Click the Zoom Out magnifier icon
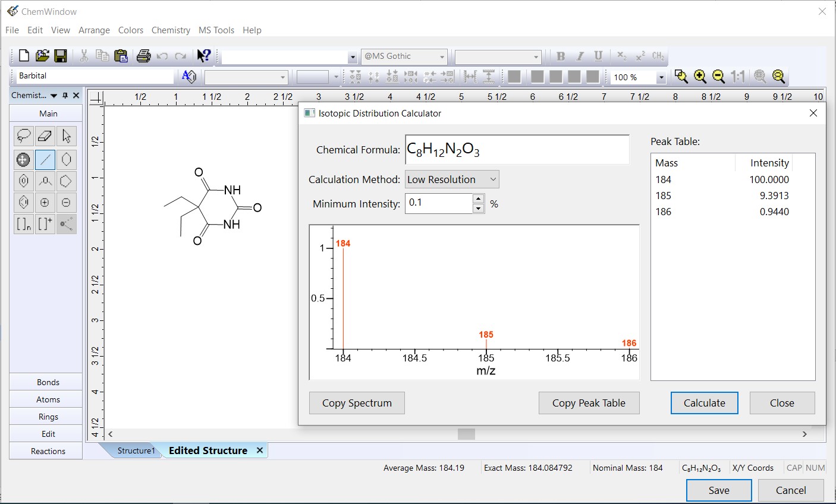 pos(718,77)
